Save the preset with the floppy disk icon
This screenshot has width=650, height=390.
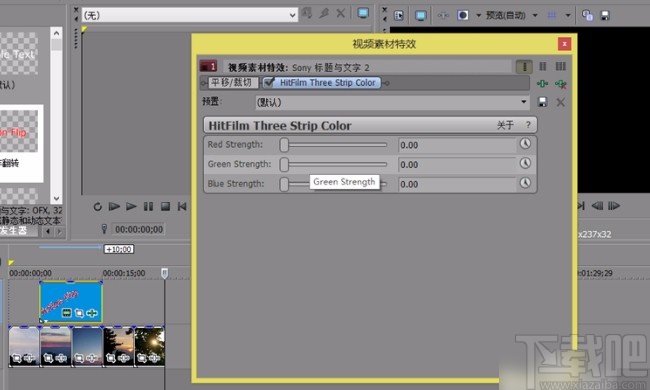542,102
